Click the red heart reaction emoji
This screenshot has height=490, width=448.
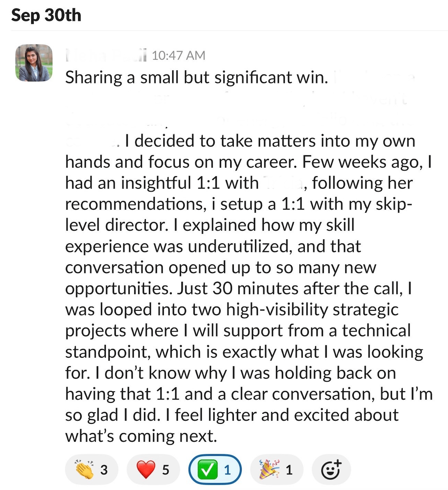click(145, 469)
